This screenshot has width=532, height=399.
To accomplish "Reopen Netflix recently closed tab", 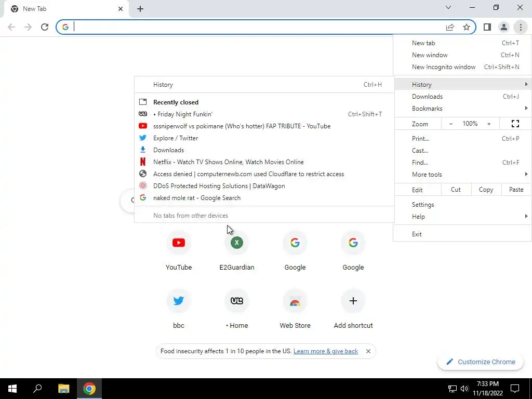I will click(x=264, y=162).
